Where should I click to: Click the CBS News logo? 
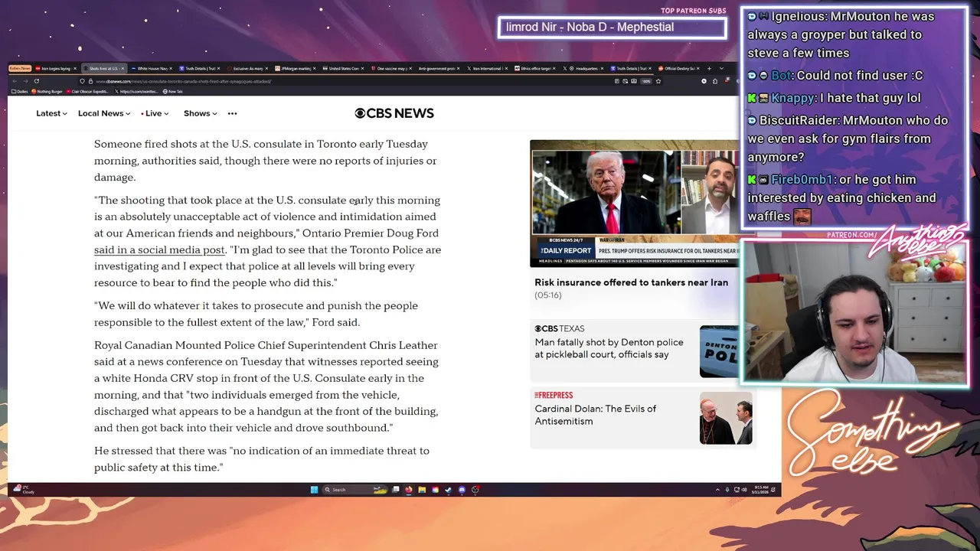[394, 113]
